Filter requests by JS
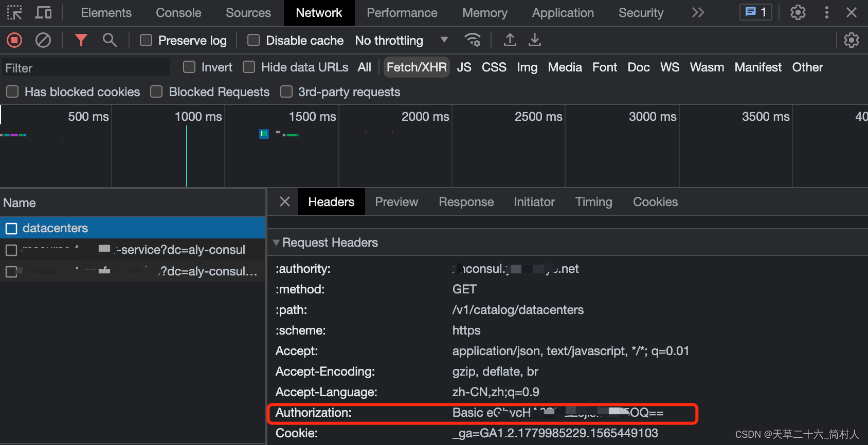The image size is (868, 445). (464, 67)
